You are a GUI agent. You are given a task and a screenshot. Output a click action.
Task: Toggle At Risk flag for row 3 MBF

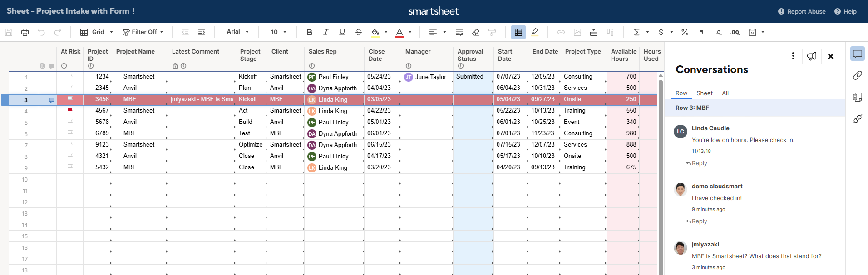click(70, 99)
